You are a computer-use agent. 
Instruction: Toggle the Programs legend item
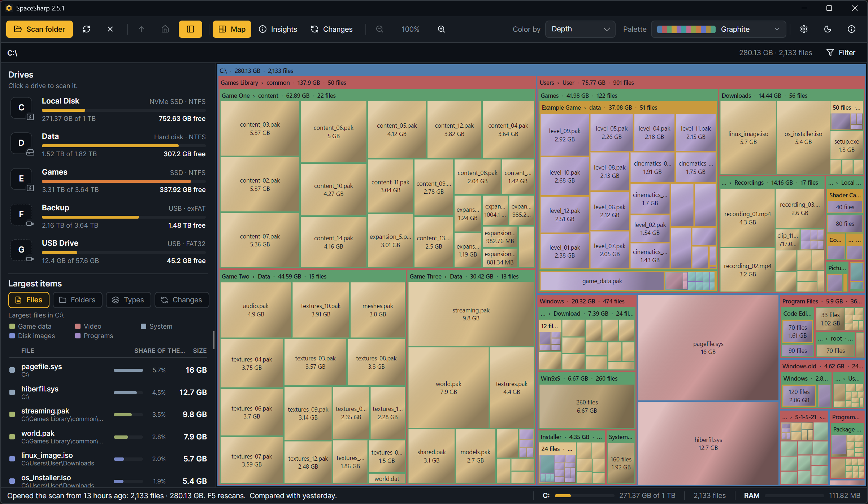click(x=94, y=336)
